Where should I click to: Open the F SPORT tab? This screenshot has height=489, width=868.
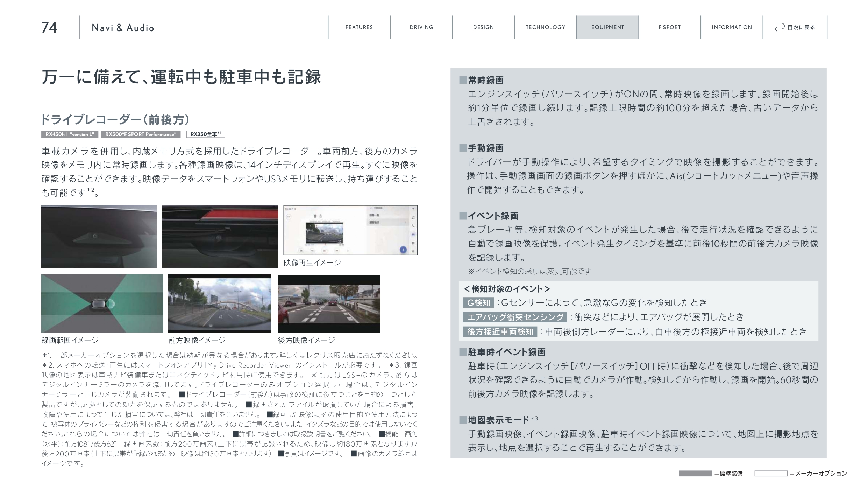[669, 27]
